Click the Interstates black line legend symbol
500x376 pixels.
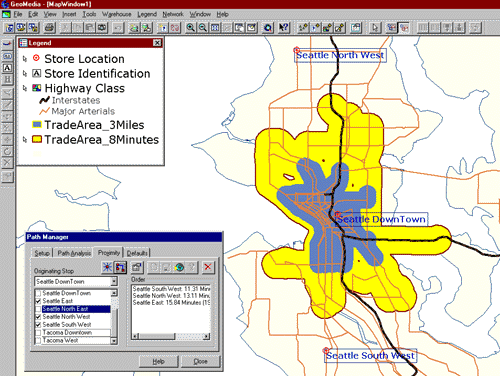click(x=44, y=100)
